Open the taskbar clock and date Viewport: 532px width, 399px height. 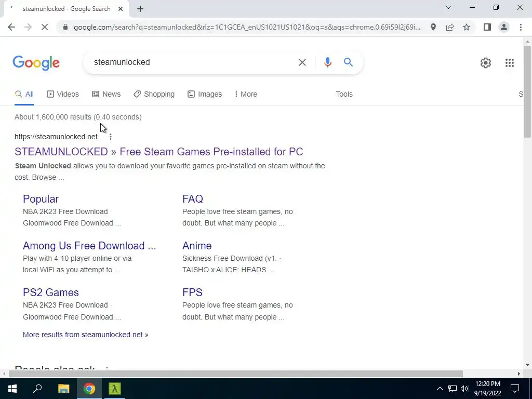pyautogui.click(x=487, y=389)
